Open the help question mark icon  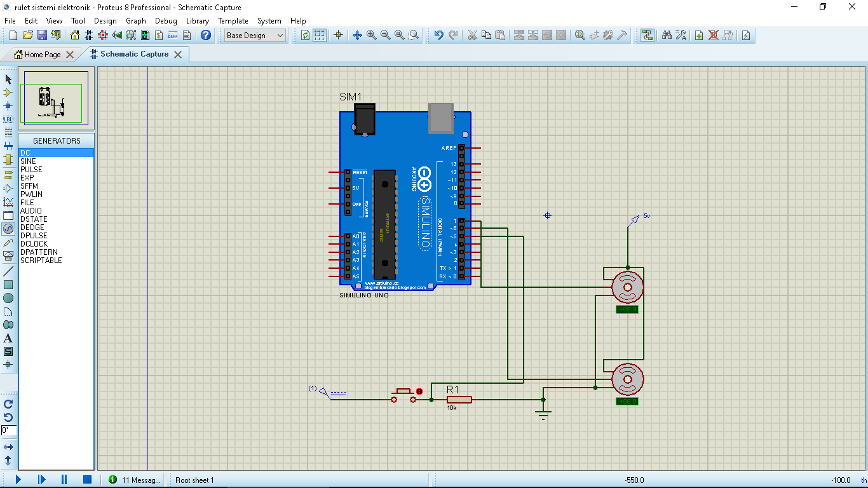point(206,36)
